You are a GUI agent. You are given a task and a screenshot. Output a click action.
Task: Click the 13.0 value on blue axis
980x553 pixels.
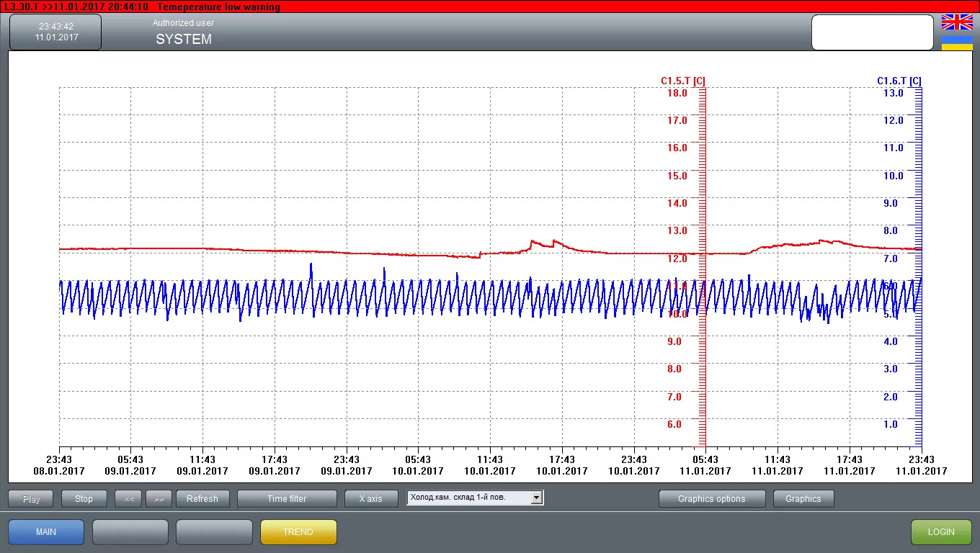[x=893, y=93]
